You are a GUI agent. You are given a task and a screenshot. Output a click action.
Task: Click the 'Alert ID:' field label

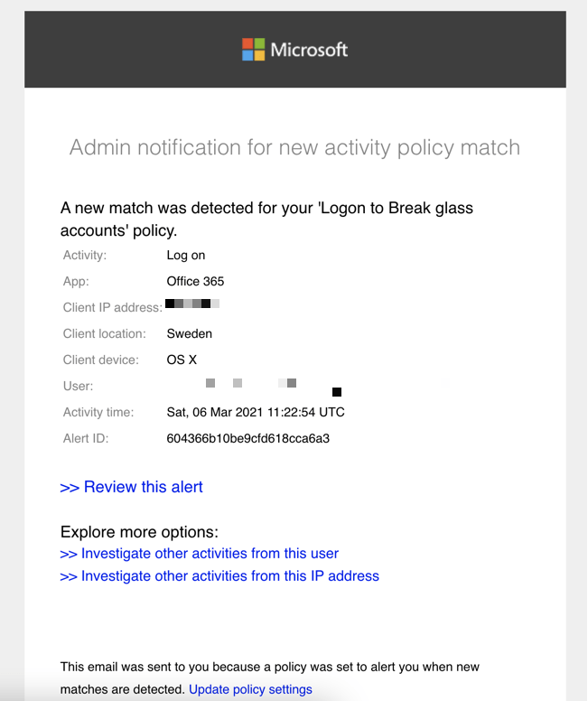87,439
